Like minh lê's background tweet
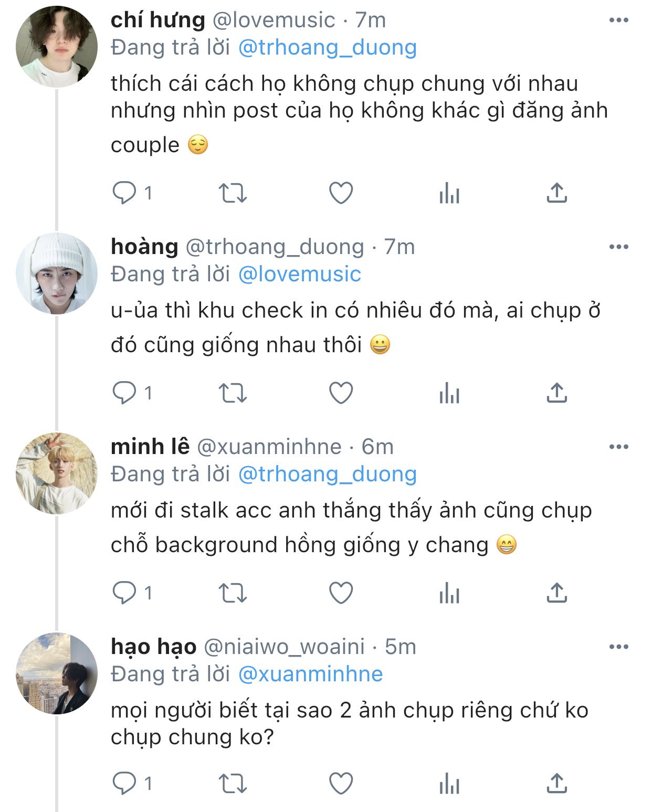652x812 pixels. tap(341, 593)
